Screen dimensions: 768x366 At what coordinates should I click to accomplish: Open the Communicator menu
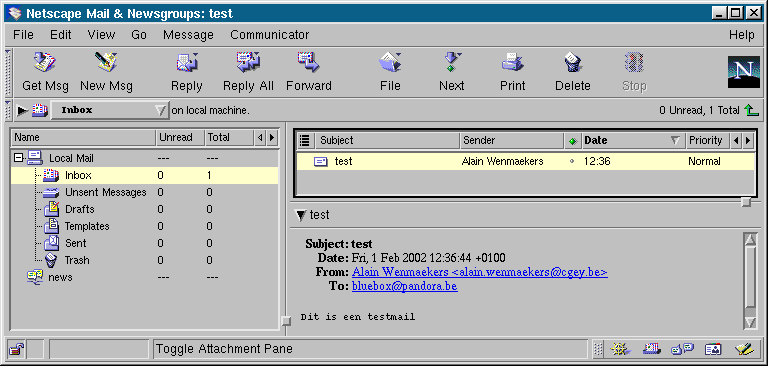(x=269, y=35)
